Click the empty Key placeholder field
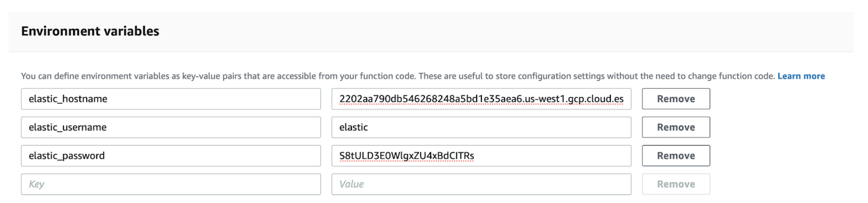 171,184
